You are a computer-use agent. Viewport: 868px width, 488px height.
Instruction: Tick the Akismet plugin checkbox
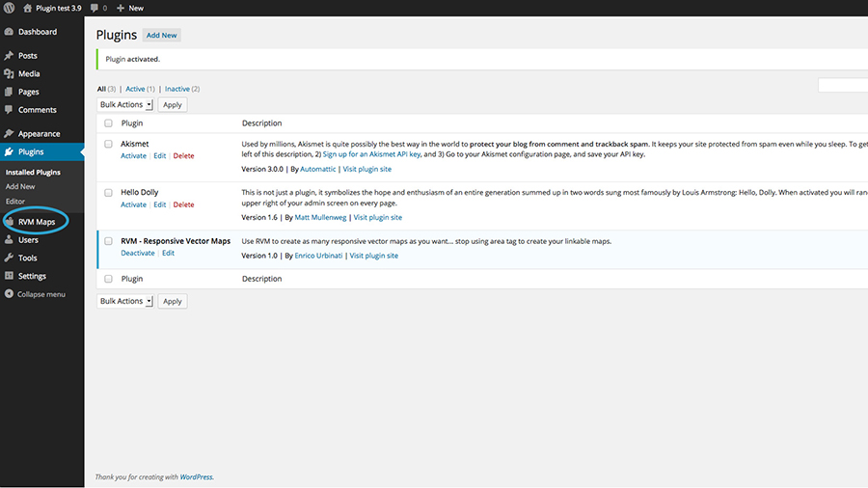coord(109,144)
